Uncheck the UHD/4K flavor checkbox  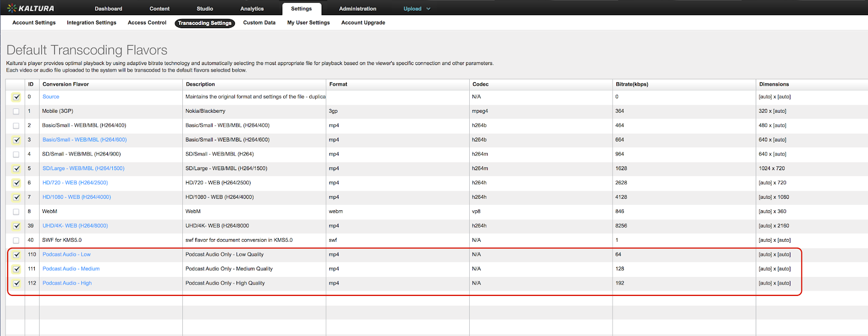[16, 226]
